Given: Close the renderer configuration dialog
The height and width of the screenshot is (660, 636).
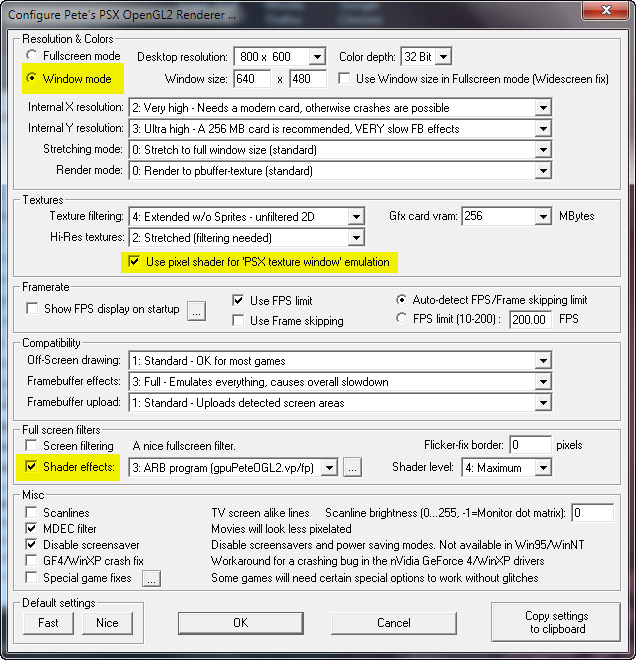Looking at the screenshot, I should tap(606, 10).
